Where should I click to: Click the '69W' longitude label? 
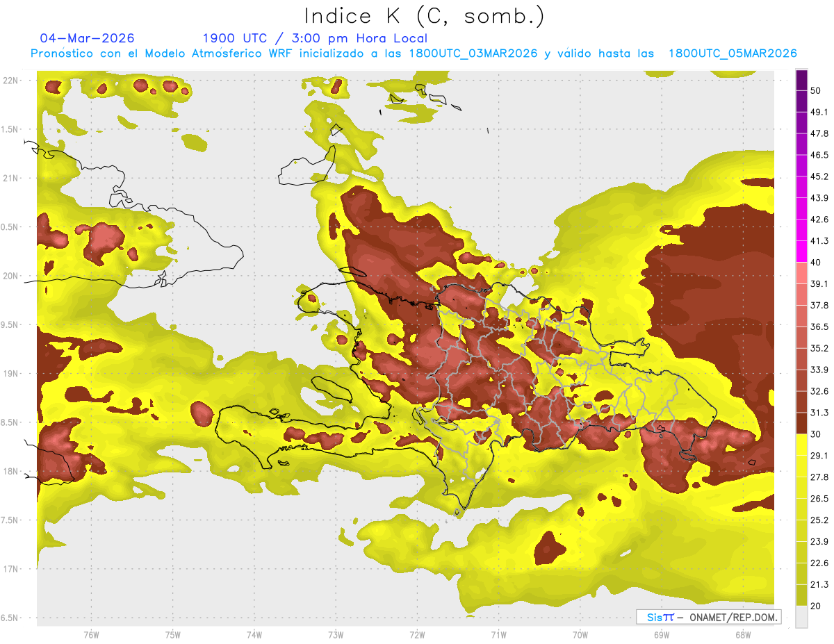661,634
